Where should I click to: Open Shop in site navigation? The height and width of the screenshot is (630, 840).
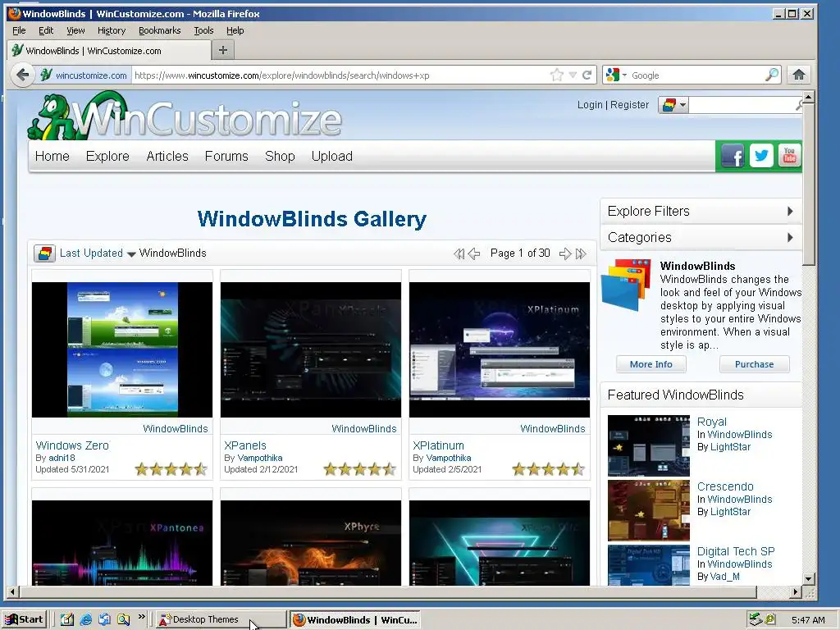[x=280, y=157]
